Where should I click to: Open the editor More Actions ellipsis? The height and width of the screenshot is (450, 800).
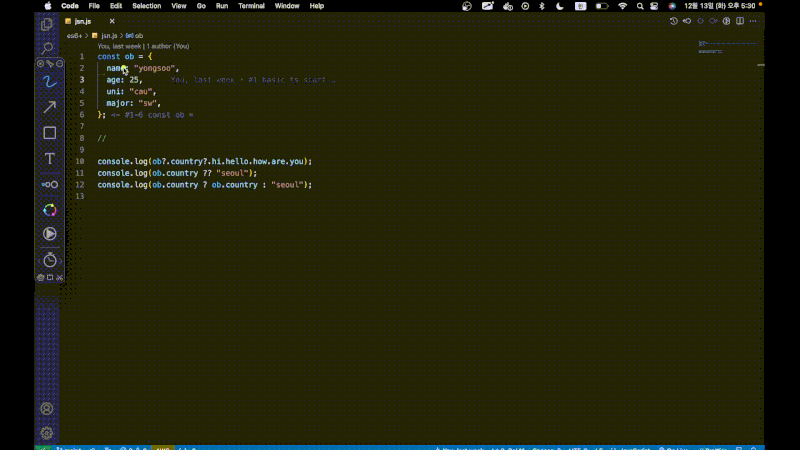click(x=753, y=21)
